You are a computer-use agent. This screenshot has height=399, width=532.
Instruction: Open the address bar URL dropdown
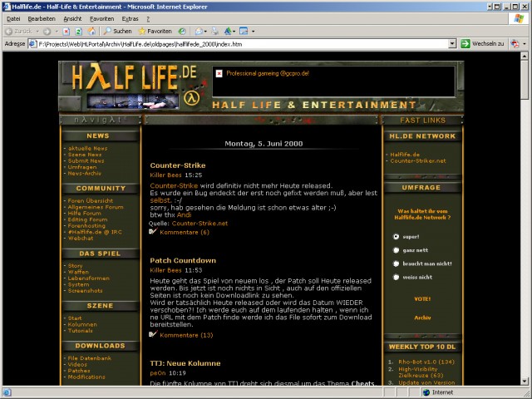tap(452, 43)
